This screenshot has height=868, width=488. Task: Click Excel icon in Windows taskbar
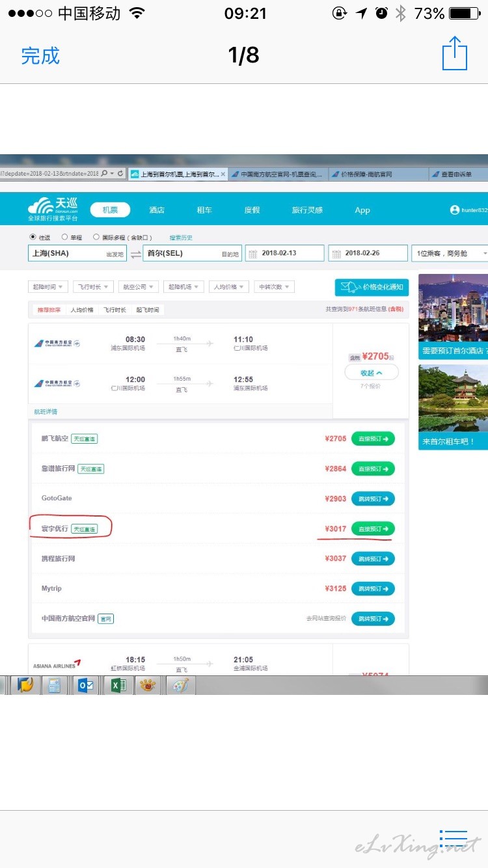[x=119, y=685]
